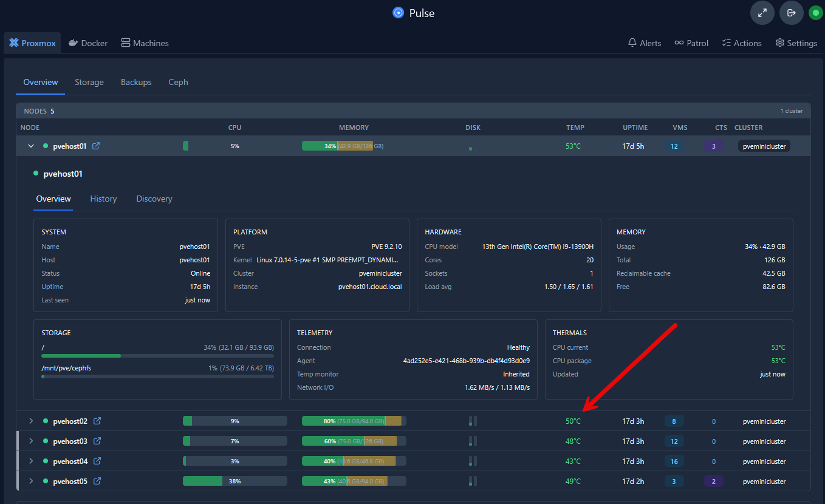
Task: Open the Actions page
Action: click(x=742, y=43)
